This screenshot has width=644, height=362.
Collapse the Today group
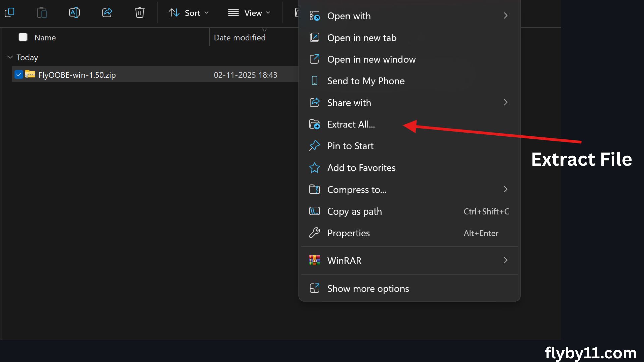(10, 57)
